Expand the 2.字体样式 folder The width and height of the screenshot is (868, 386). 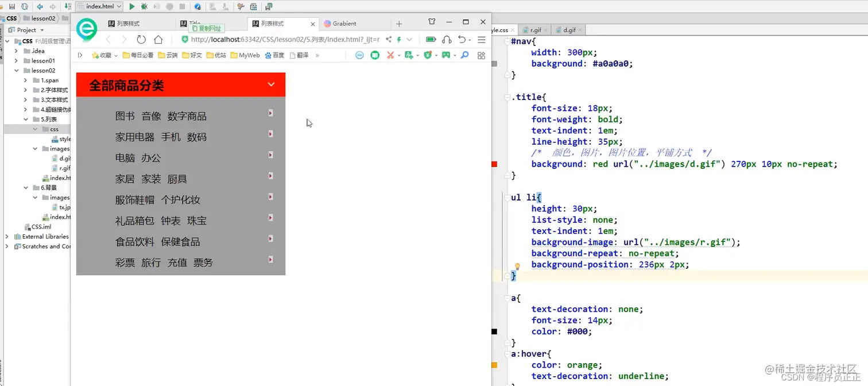point(26,90)
